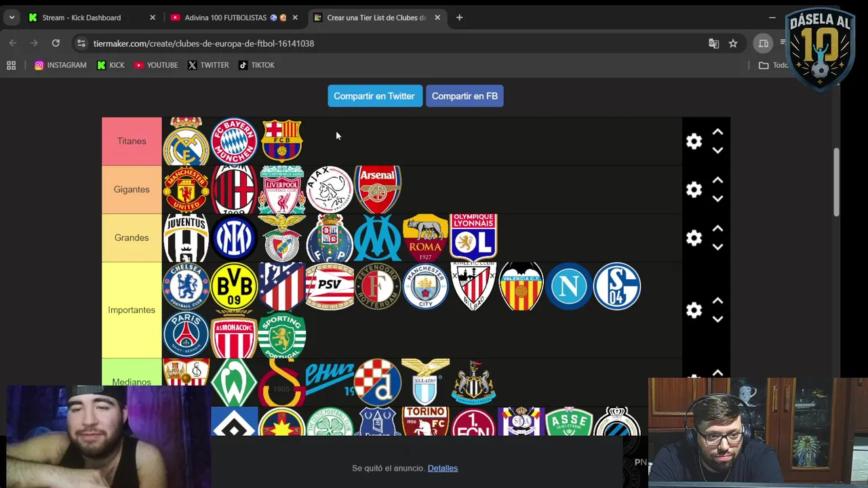Click the BVB 09 Dortmund logo
Screen dimensions: 868x488
234,286
